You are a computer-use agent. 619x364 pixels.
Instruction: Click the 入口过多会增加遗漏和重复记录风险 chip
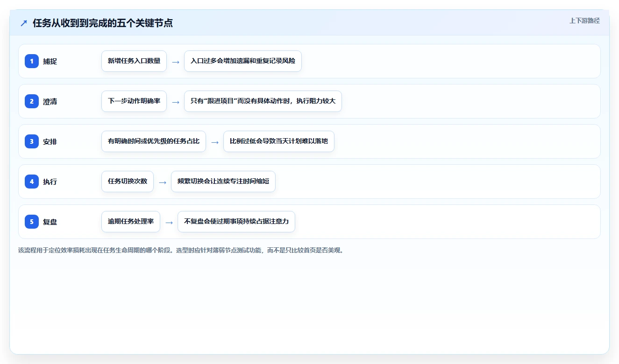[243, 61]
